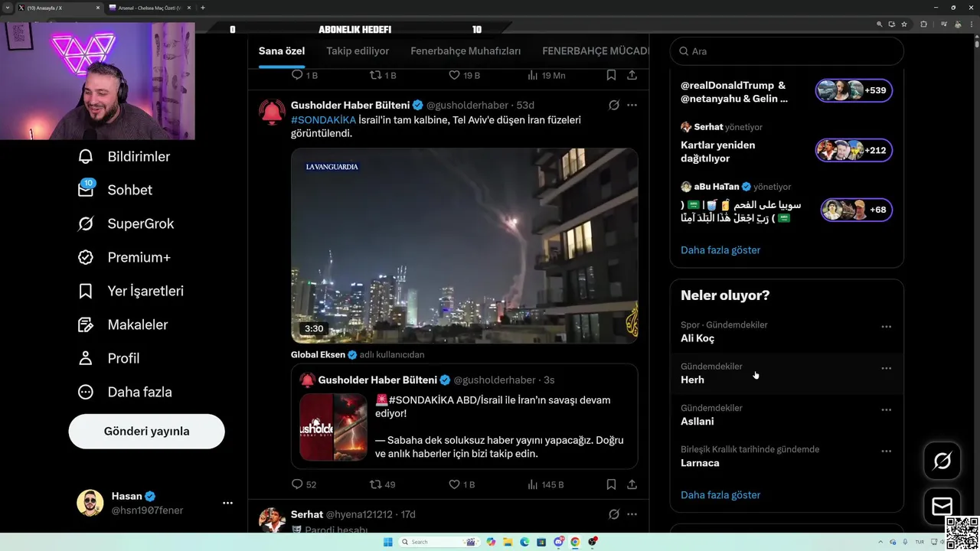Open new browser tab plus button
Viewport: 980px width, 551px height.
[x=203, y=8]
